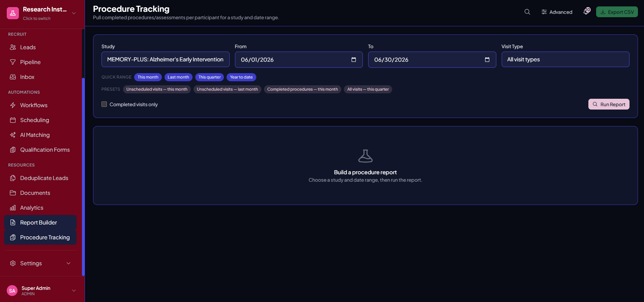
Task: Click the Scheduling calendar icon
Action: [x=13, y=120]
